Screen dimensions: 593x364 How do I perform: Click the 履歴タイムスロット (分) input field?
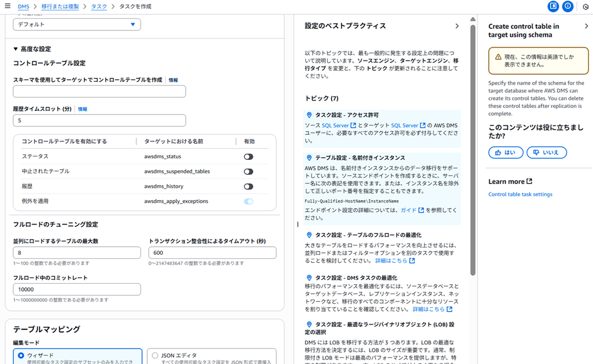click(x=100, y=121)
